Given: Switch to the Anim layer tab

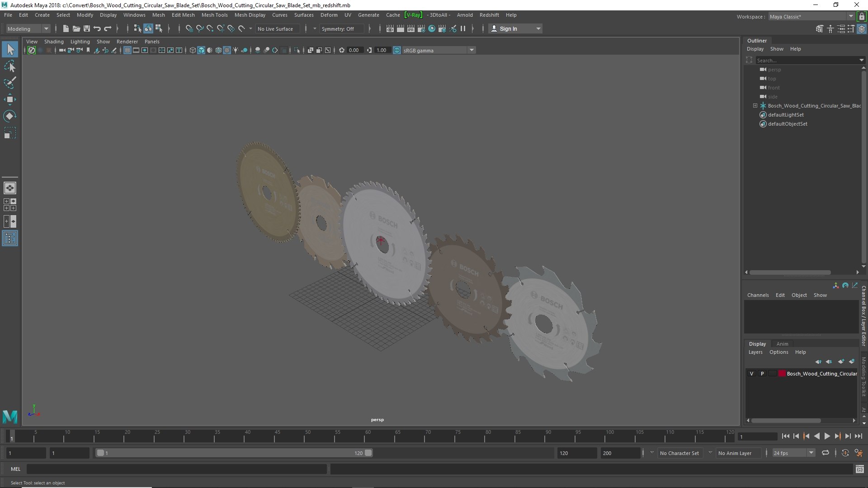Looking at the screenshot, I should [782, 344].
